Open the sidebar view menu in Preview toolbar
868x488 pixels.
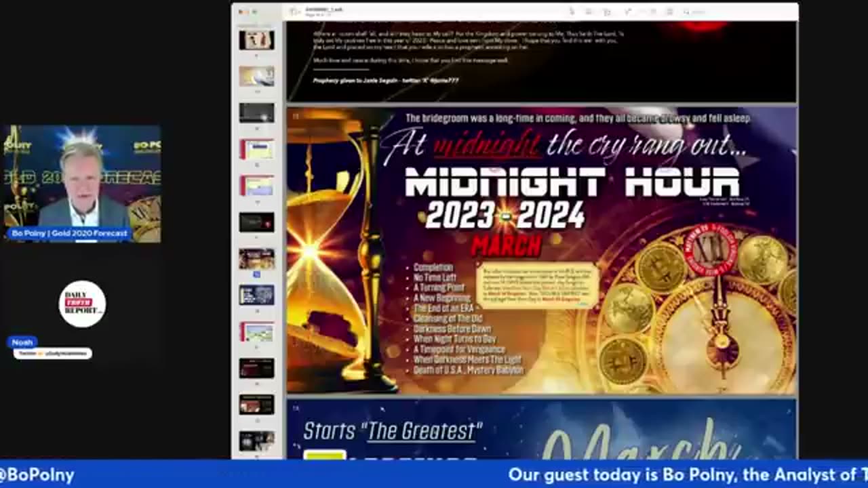pyautogui.click(x=294, y=12)
